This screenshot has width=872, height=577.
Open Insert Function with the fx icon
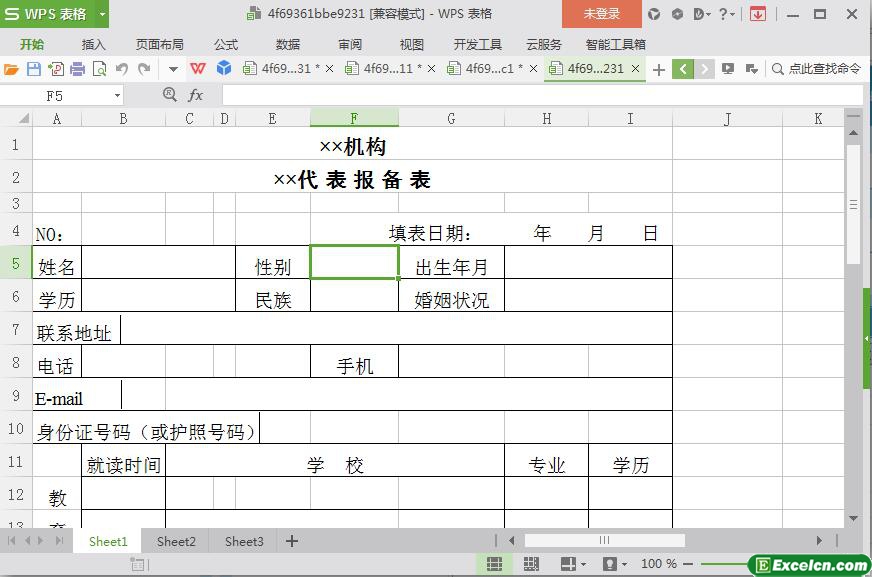[195, 95]
